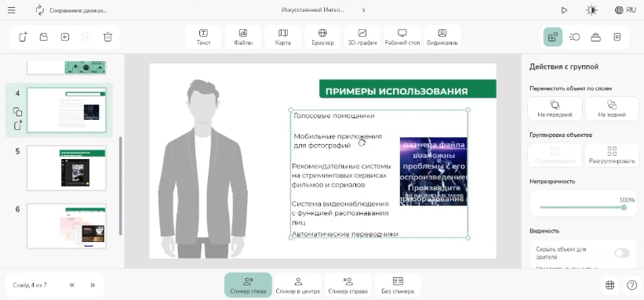The height and width of the screenshot is (300, 644).
Task: Expand the presentation title chevron
Action: (x=363, y=10)
